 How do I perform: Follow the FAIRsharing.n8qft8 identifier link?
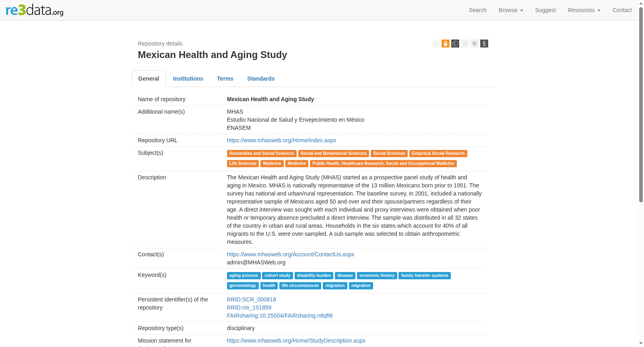[280, 316]
